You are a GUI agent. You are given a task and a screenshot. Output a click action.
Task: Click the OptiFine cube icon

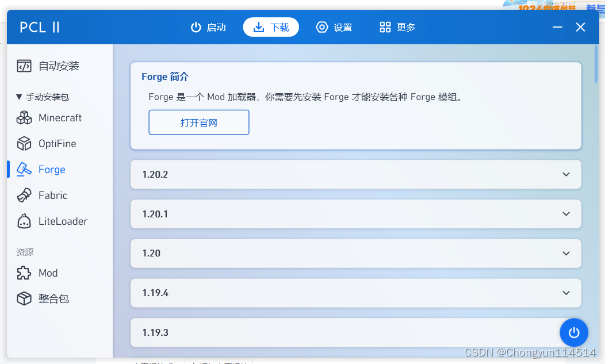24,144
